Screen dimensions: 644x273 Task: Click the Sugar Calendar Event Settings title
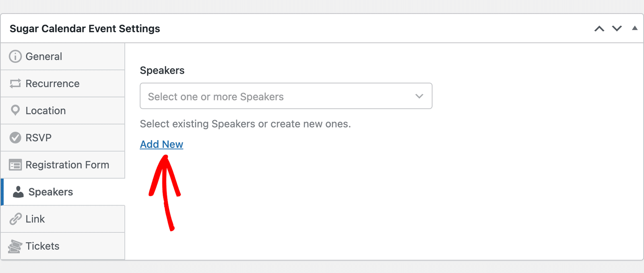coord(85,29)
